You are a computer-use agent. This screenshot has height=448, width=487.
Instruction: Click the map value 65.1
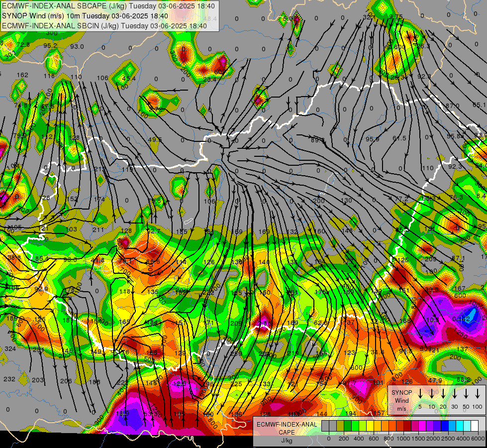(x=480, y=105)
